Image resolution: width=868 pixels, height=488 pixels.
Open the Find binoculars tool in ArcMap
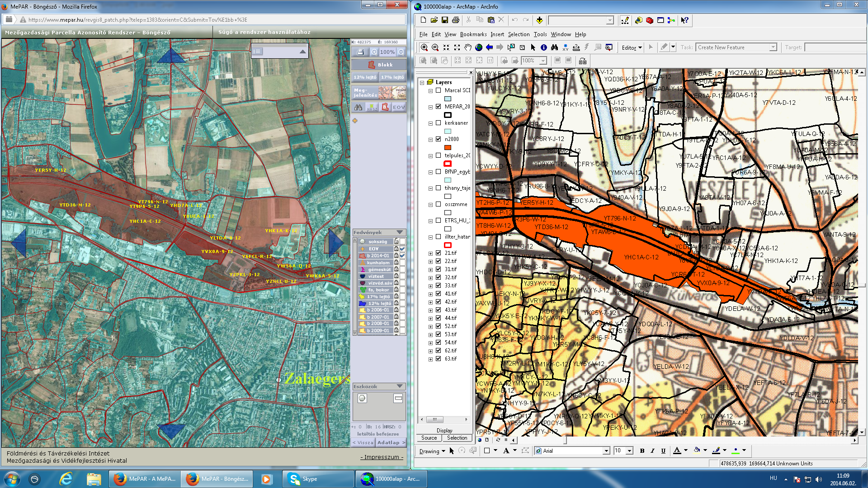pyautogui.click(x=555, y=47)
